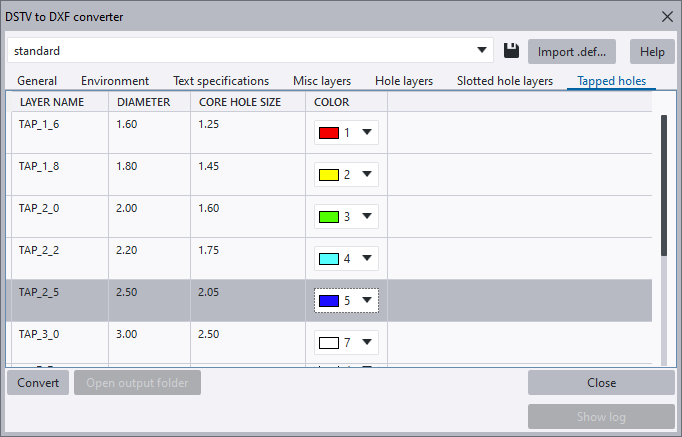Open the standard configuration dropdown
Image resolution: width=682 pixels, height=437 pixels.
point(484,50)
